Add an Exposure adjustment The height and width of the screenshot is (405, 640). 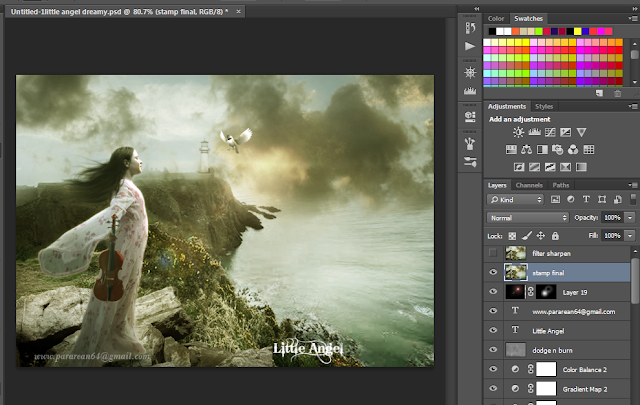tap(566, 132)
